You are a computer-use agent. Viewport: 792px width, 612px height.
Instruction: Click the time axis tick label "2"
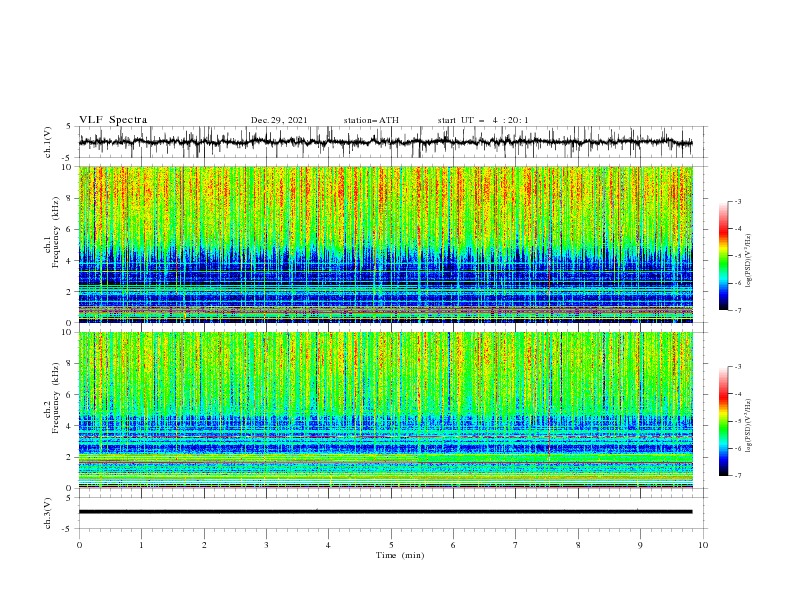point(204,545)
